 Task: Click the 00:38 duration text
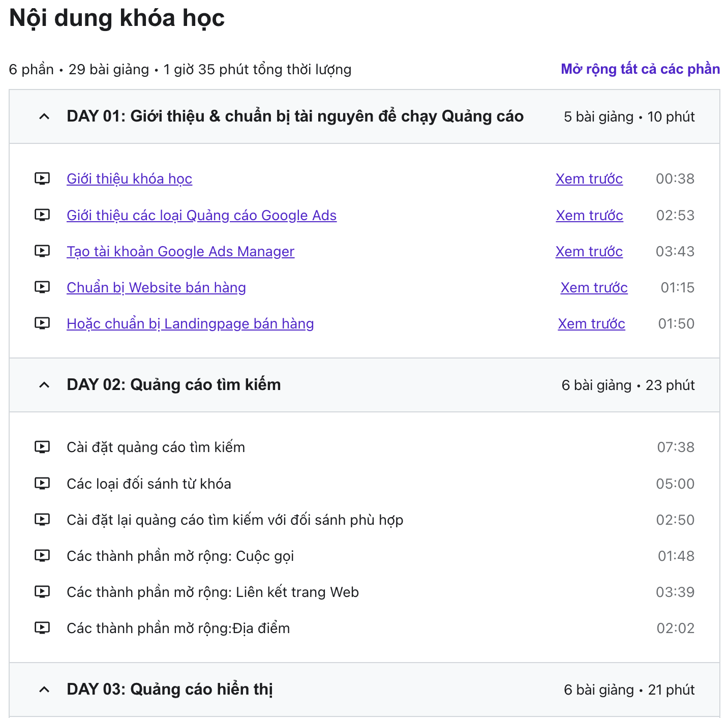(675, 179)
